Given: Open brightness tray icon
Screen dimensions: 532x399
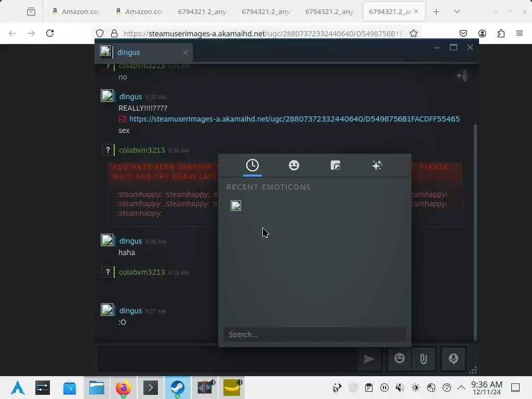Looking at the screenshot, I should (x=415, y=388).
